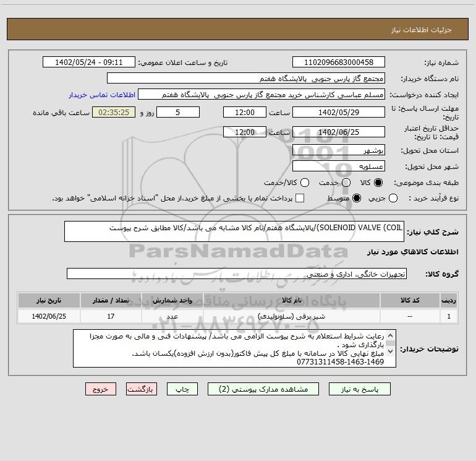This screenshot has width=476, height=461.
Task: Click the SOLENOID VALVE description field
Action: [234, 231]
